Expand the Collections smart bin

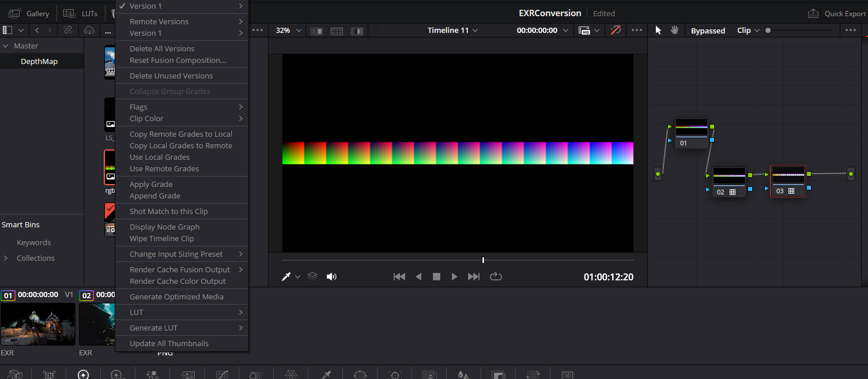tap(6, 258)
